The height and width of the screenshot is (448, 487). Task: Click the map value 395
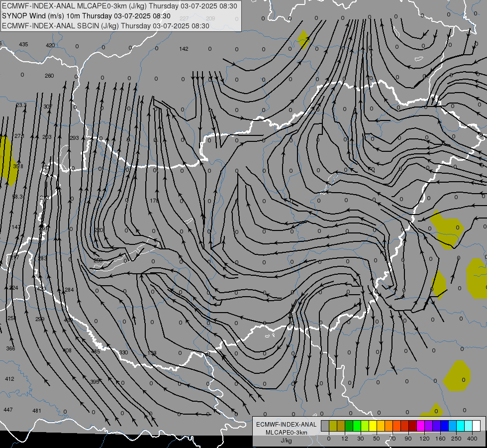click(95, 382)
